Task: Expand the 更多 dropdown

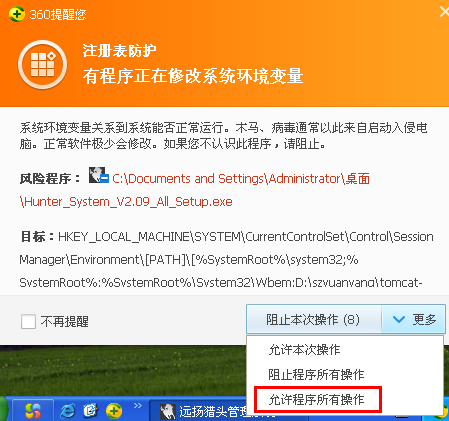Action: click(414, 319)
